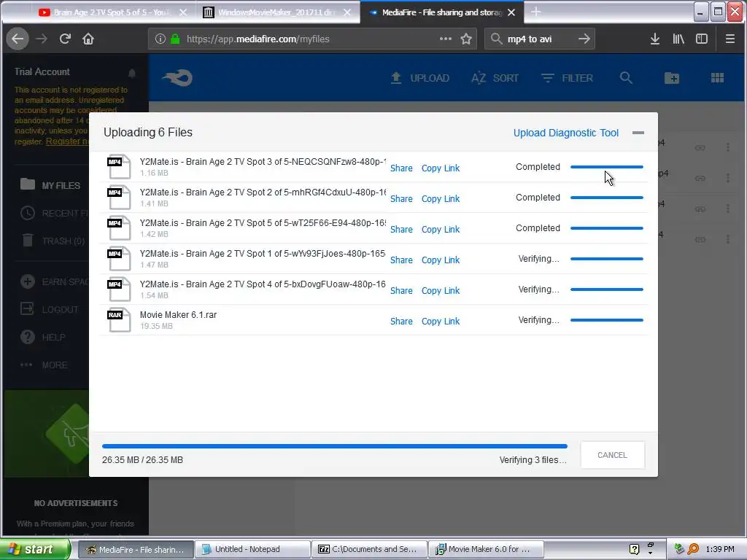Viewport: 747px width, 560px height.
Task: Click the TV Spot 3 progress bar
Action: [606, 167]
